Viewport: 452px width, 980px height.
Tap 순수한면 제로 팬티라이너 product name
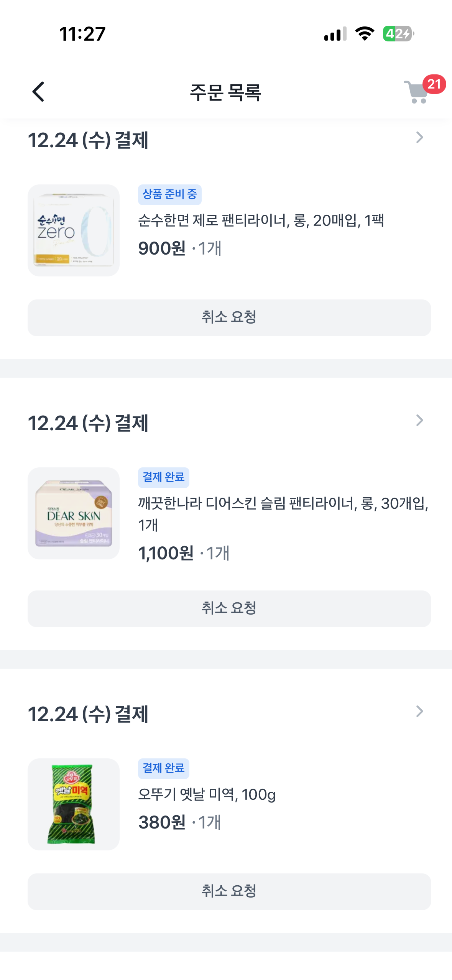coord(261,221)
